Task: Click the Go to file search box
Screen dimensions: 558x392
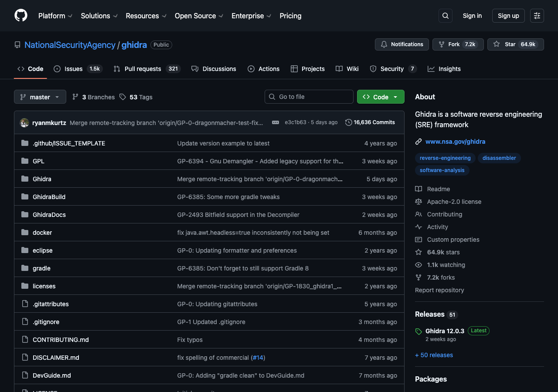Action: pos(309,97)
